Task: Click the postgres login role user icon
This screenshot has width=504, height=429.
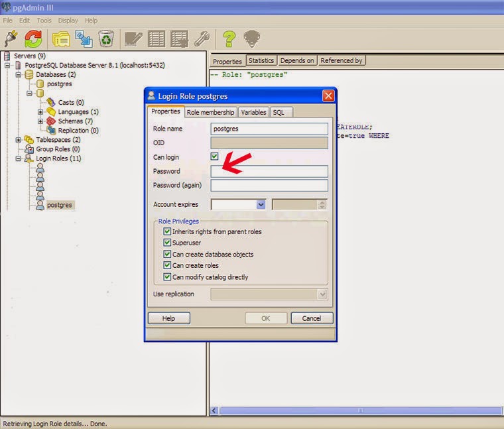Action: (40, 205)
